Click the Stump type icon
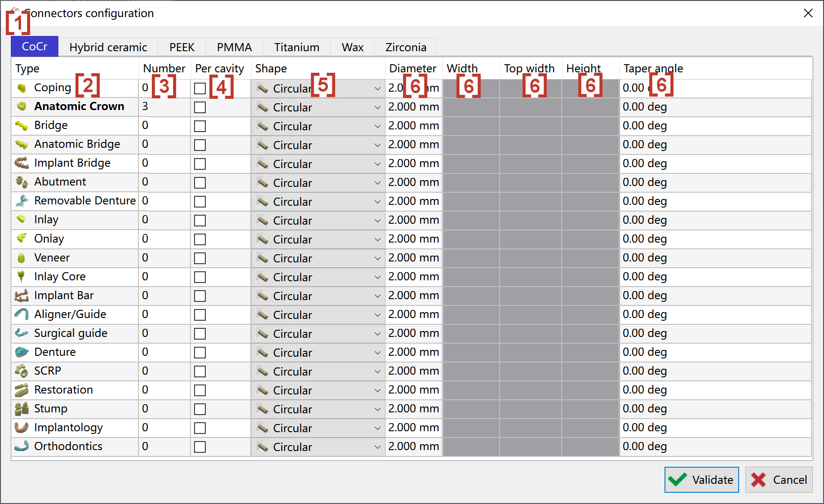This screenshot has width=824, height=504. 22,409
